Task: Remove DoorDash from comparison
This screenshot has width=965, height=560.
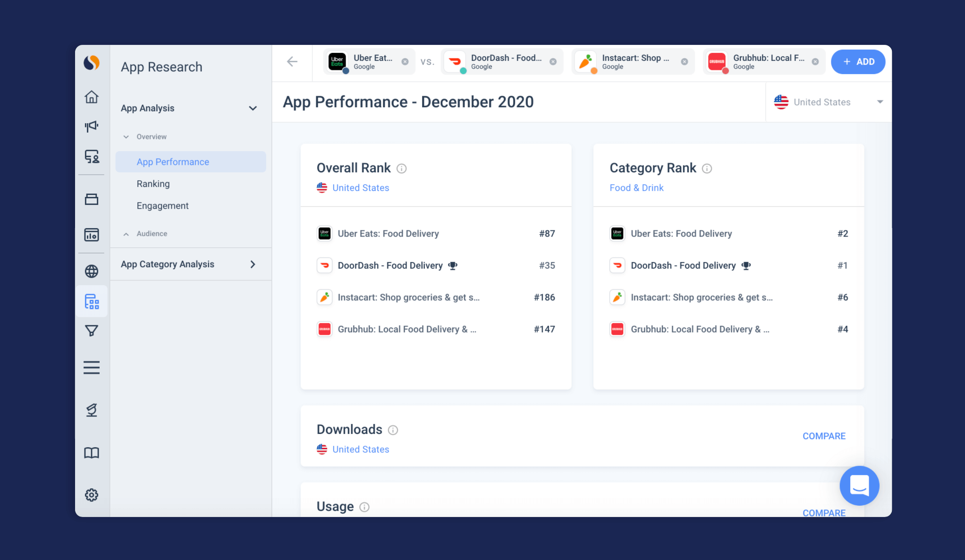Action: [553, 61]
